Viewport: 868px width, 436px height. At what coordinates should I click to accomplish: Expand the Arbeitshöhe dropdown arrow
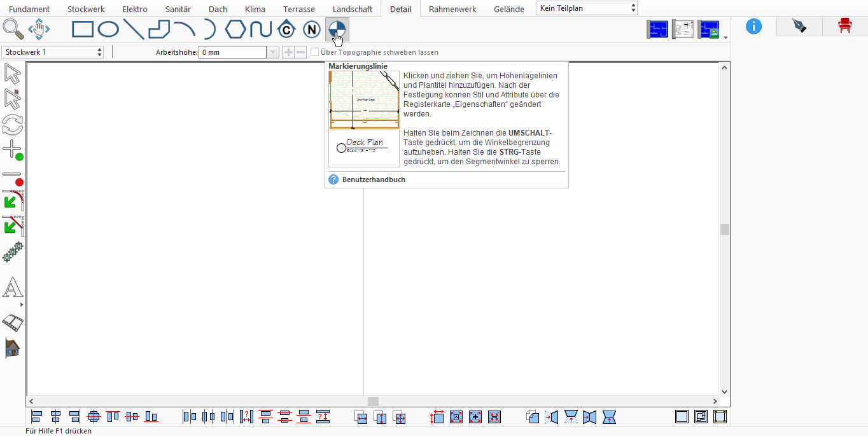pos(273,52)
